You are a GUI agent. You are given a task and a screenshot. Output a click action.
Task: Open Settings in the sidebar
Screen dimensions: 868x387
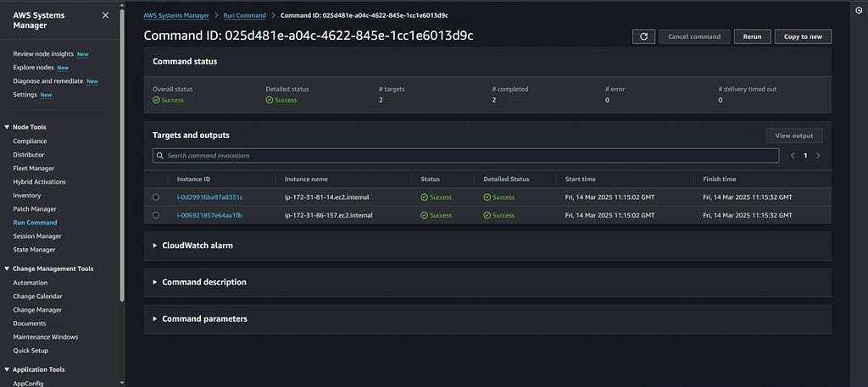(25, 95)
